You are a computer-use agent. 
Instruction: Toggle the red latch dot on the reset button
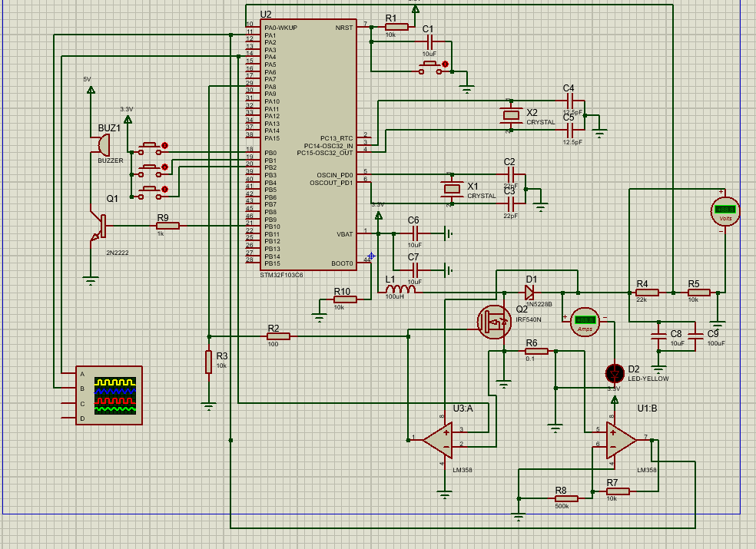point(445,64)
